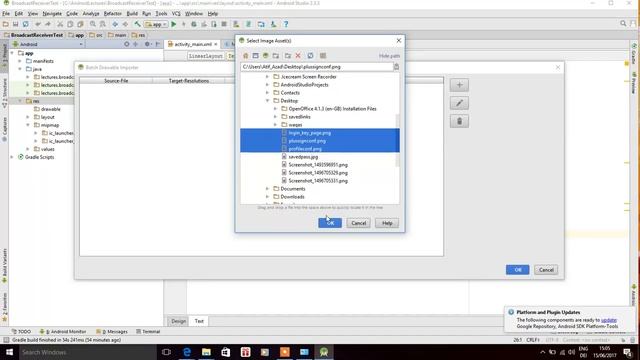Viewport: 640px width, 360px height.
Task: Open Microsoft Edge from taskbar
Action: pyautogui.click(x=187, y=352)
